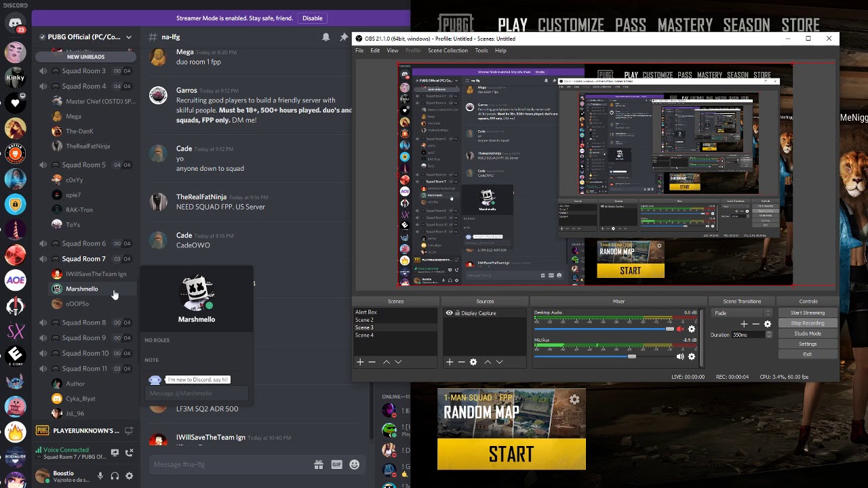Adjust Desktop Audio volume slider

click(604, 329)
